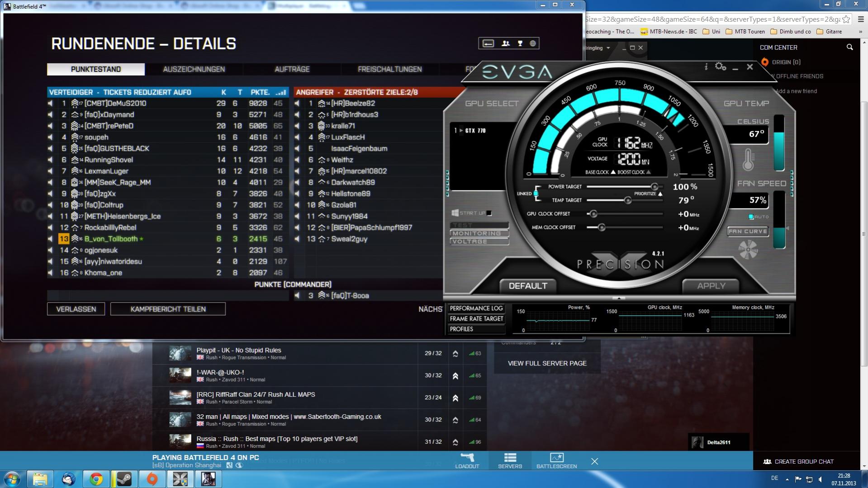Select the Playpit - UK - No Stupid Rules server

(320, 354)
